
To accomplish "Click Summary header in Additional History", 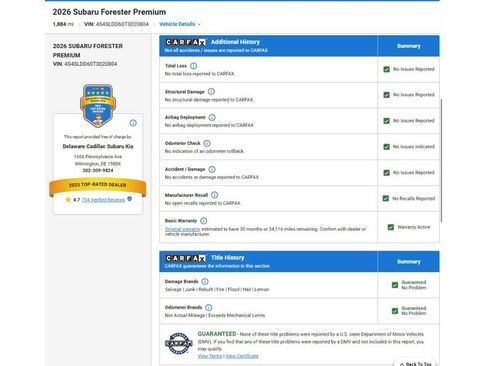I will pos(409,46).
